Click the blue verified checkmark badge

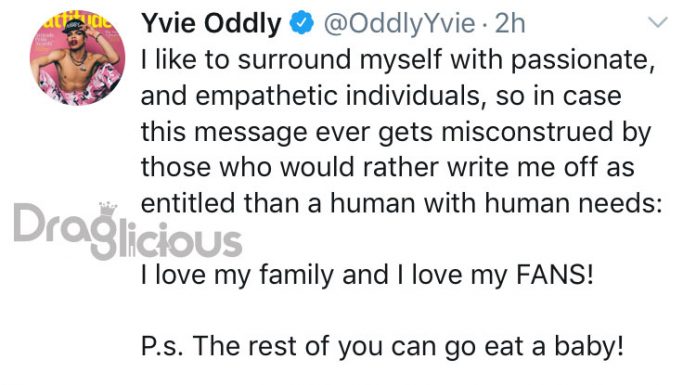301,24
